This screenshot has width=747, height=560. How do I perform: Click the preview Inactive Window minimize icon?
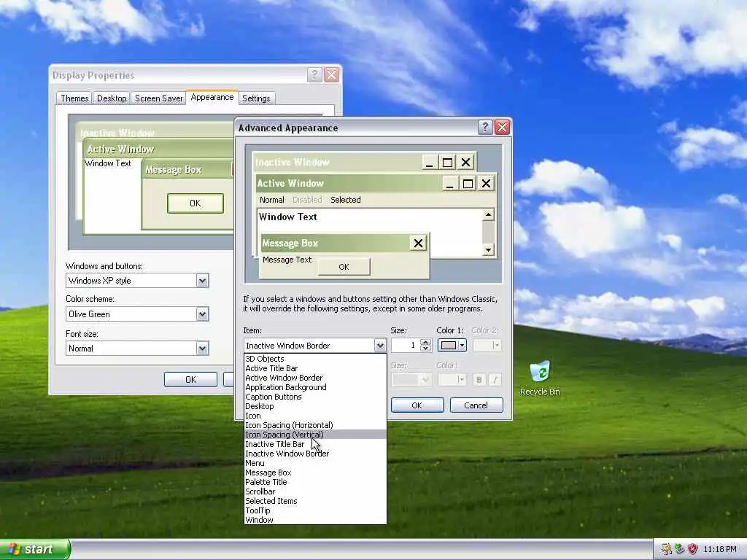[429, 163]
